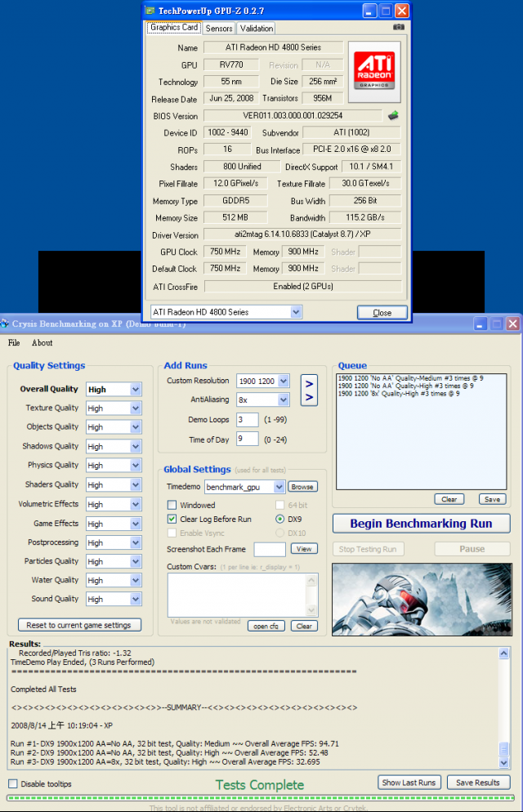The image size is (523, 812).
Task: Click the ATI Radeon logo in GPU-Z
Action: pyautogui.click(x=374, y=71)
